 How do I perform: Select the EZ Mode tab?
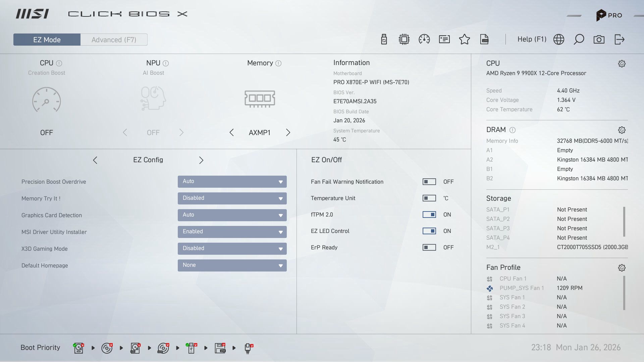coord(47,39)
